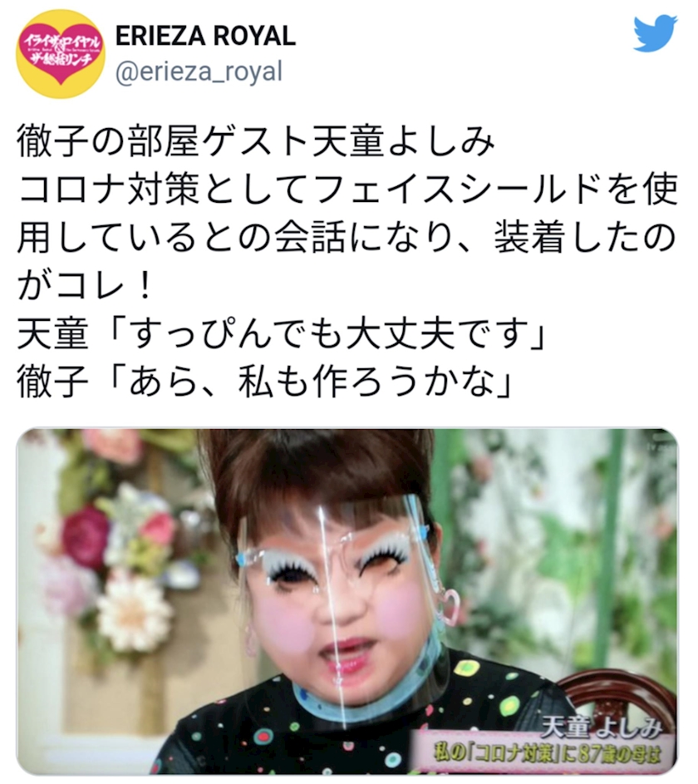The width and height of the screenshot is (698, 784).
Task: Click the ERIEZA ROYAL display name
Action: (205, 36)
